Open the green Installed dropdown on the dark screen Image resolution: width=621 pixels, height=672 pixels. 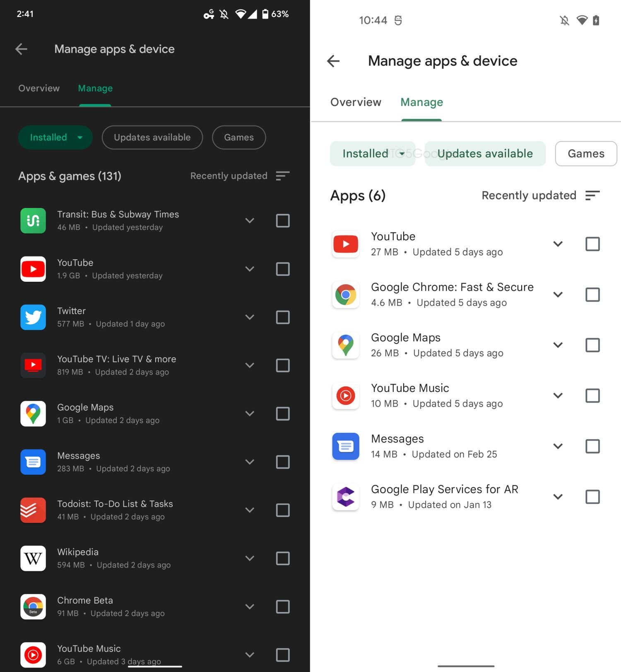[55, 138]
